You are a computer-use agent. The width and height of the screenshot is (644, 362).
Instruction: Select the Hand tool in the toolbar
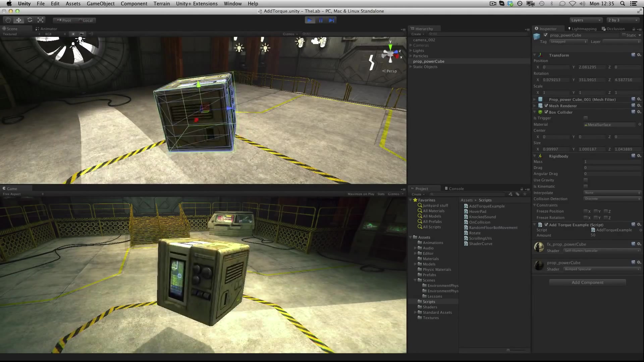coord(7,20)
